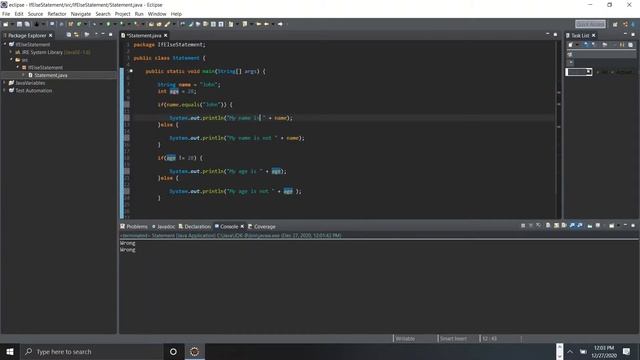Click Remove All Terminated Launches in Console
This screenshot has height=360, width=640.
(538, 225)
